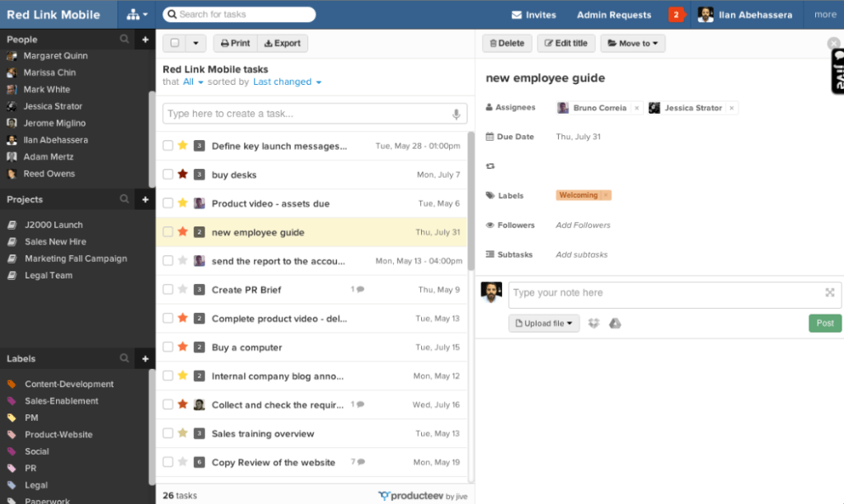
Task: Check off Product video assets due
Action: click(x=168, y=203)
